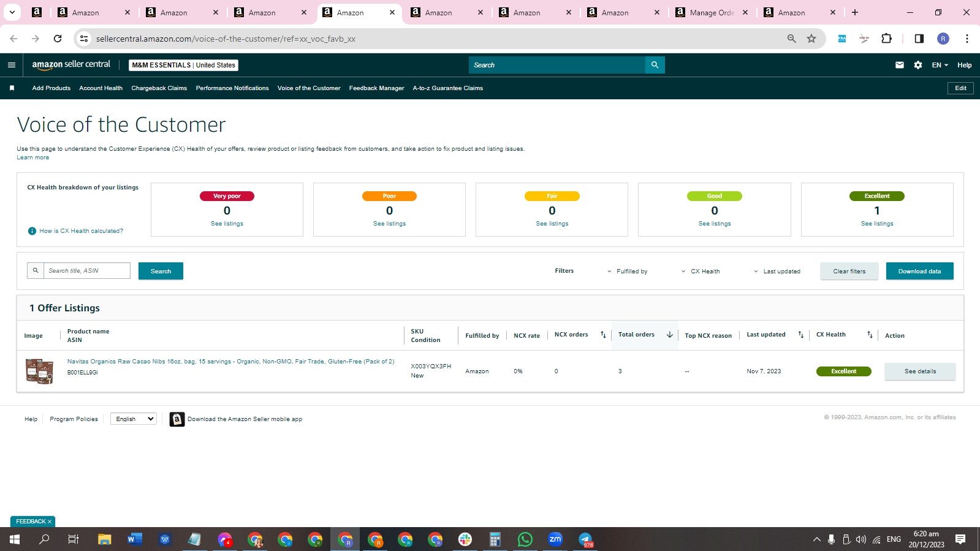
Task: Open the English language selector in footer
Action: pyautogui.click(x=134, y=419)
